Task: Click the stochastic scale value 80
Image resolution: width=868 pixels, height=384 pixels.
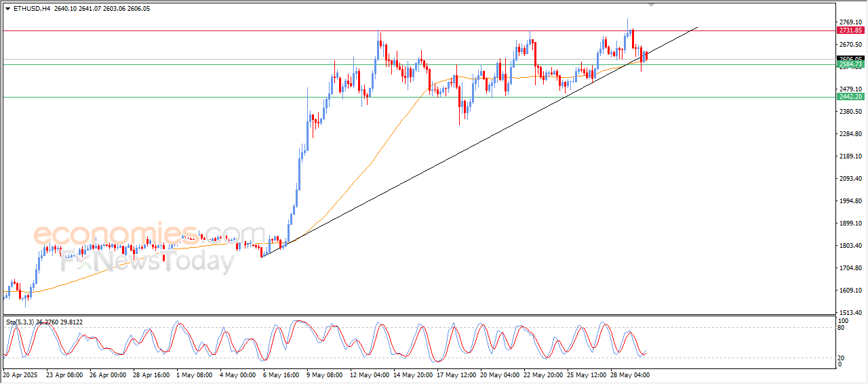Action: (x=842, y=328)
